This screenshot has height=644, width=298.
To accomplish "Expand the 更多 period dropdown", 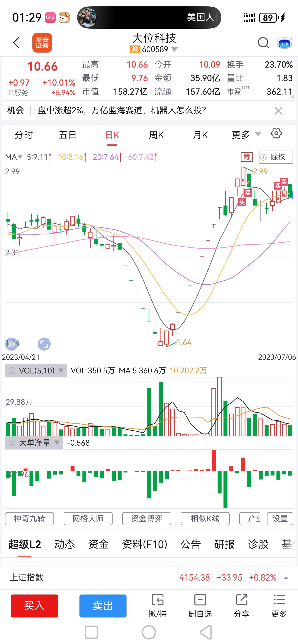I will pyautogui.click(x=246, y=135).
